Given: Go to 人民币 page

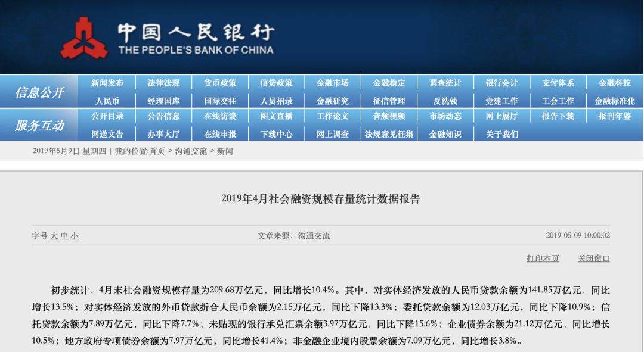Looking at the screenshot, I should click(x=107, y=101).
